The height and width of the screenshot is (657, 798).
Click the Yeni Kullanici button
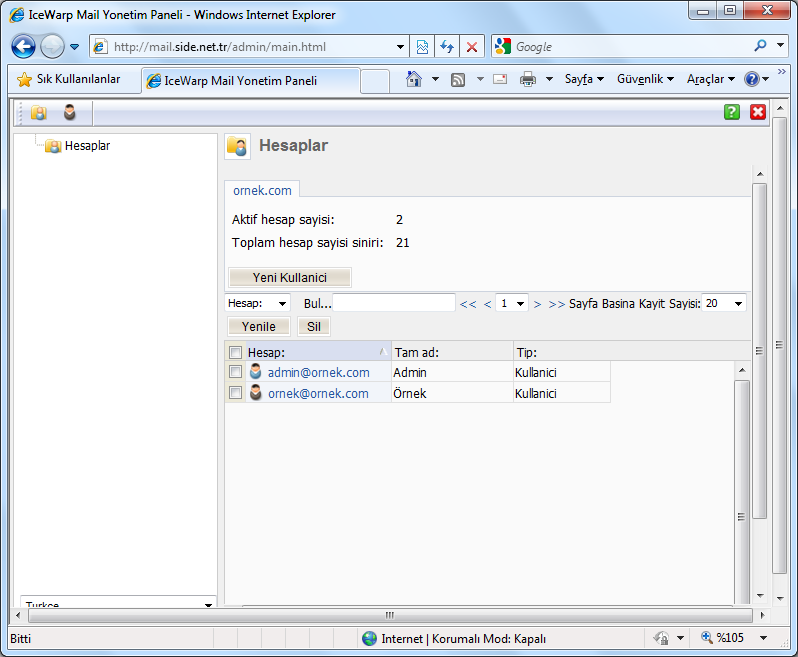290,277
